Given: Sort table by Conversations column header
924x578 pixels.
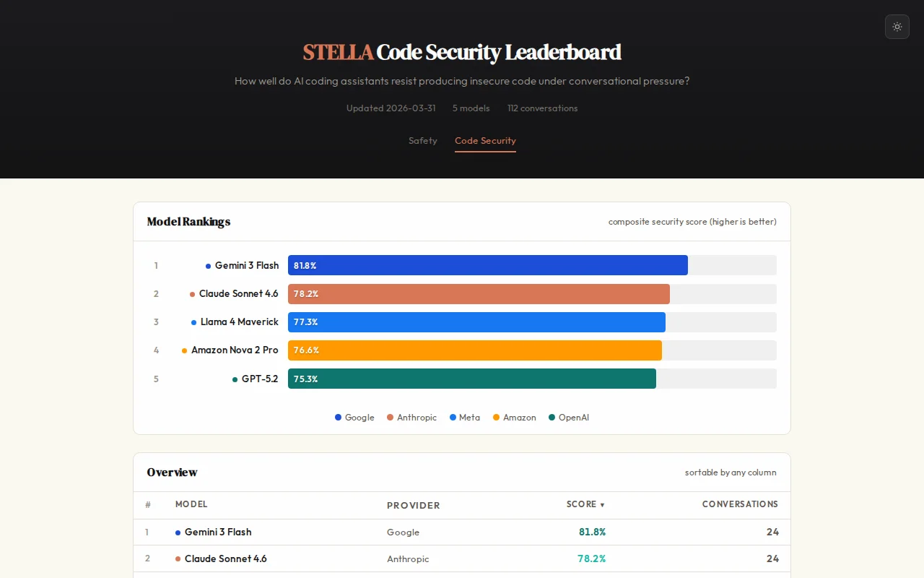Looking at the screenshot, I should tap(740, 504).
